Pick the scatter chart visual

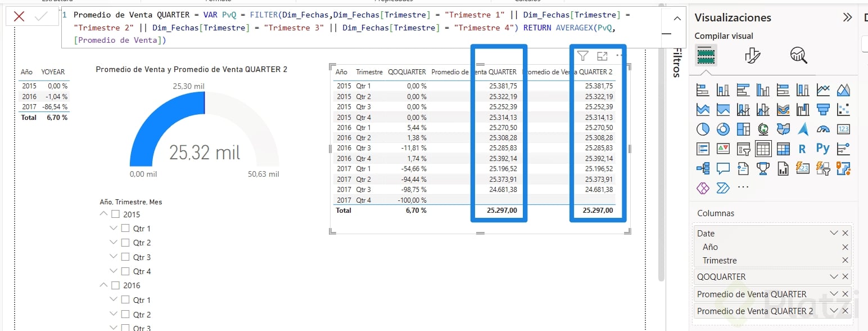click(x=843, y=109)
